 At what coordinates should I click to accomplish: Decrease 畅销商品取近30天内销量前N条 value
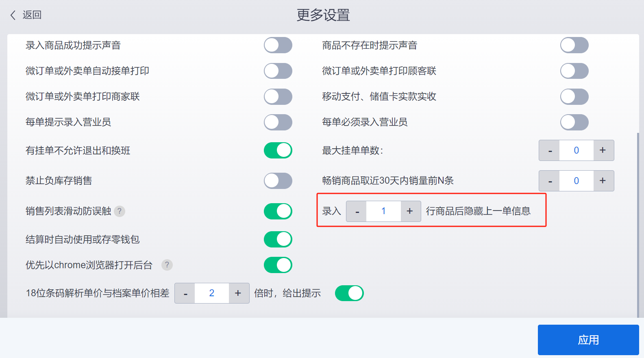tap(550, 181)
